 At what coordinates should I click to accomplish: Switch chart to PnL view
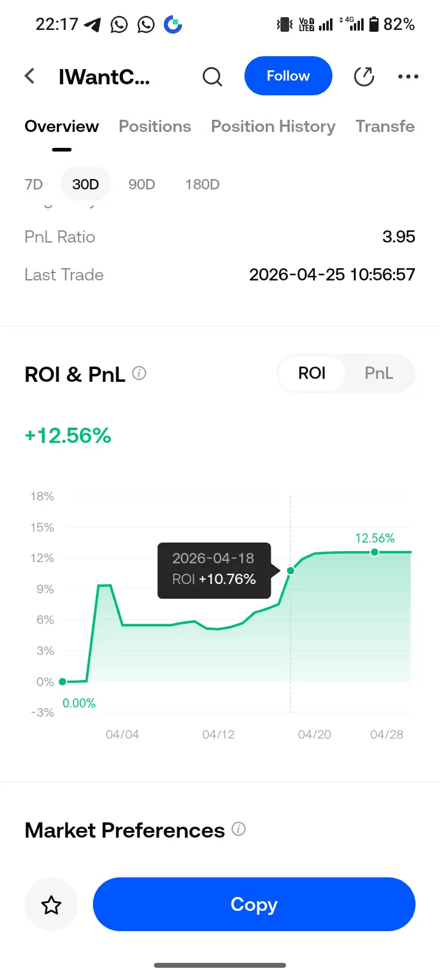click(x=378, y=373)
